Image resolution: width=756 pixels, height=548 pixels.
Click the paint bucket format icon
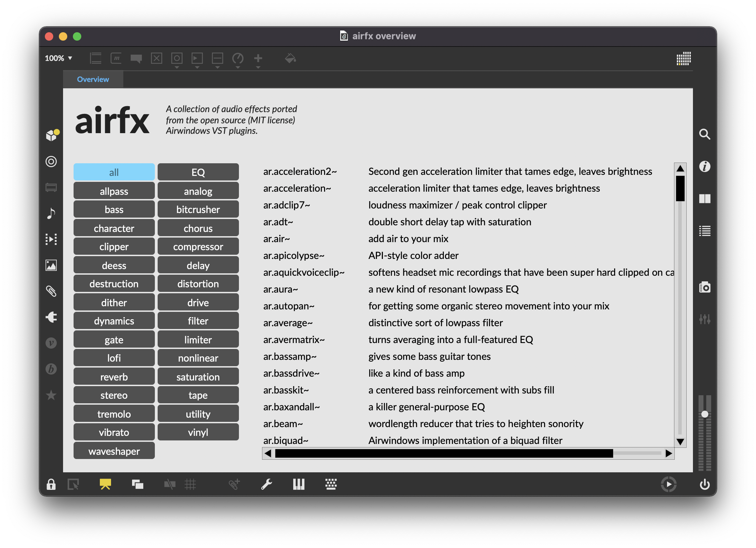coord(290,58)
